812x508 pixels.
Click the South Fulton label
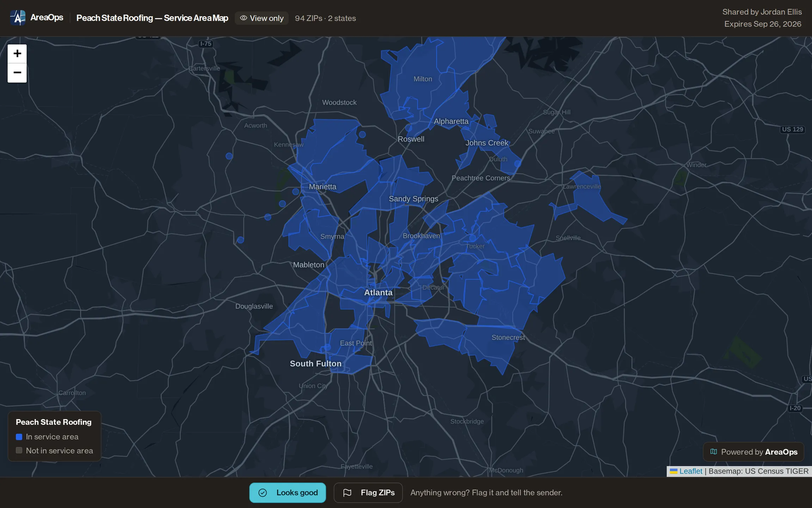(x=315, y=364)
